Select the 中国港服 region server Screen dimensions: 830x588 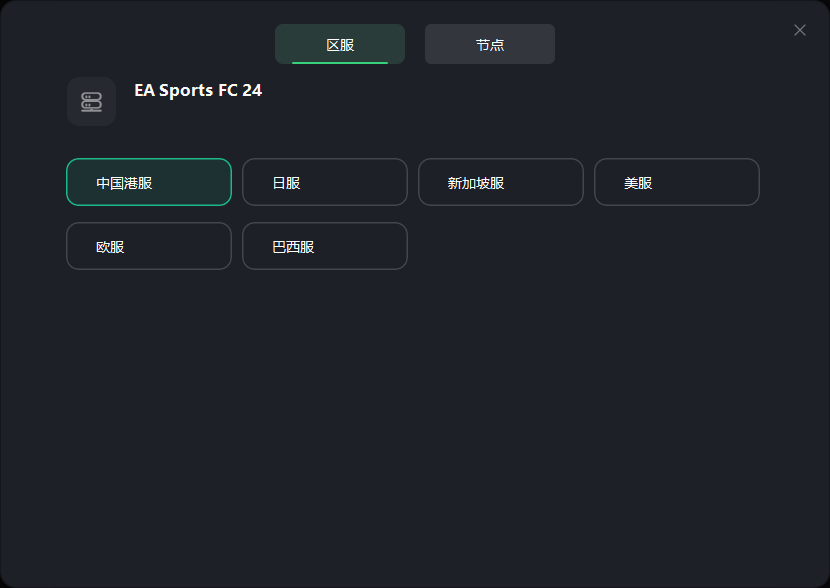pos(149,182)
